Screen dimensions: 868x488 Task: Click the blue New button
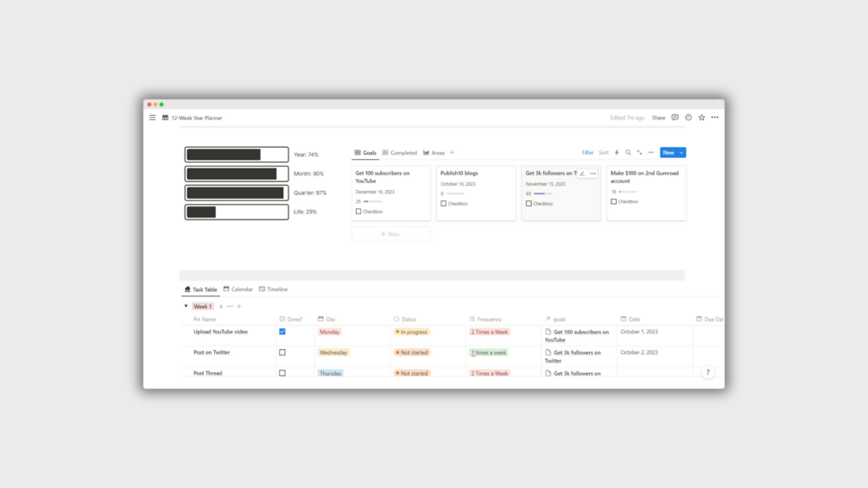(668, 153)
